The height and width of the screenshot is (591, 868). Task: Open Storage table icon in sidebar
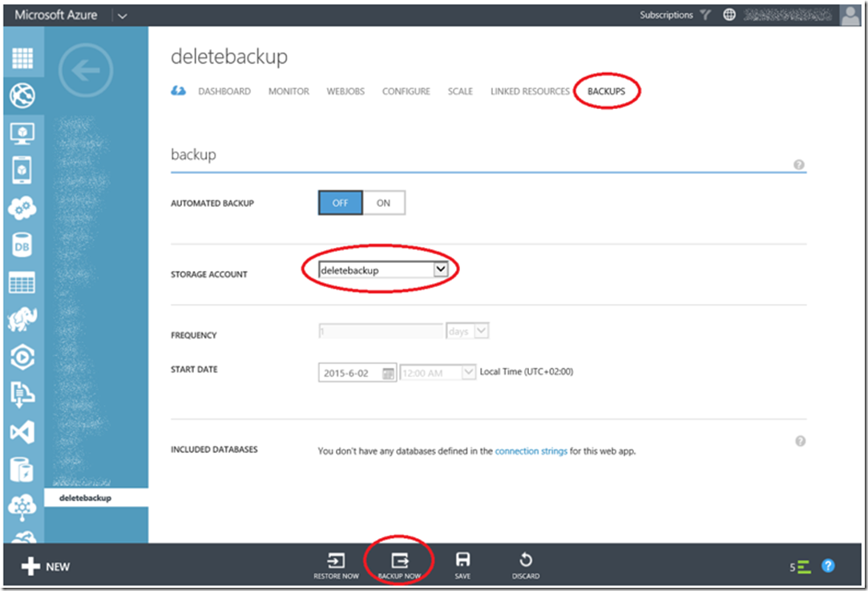click(x=22, y=282)
